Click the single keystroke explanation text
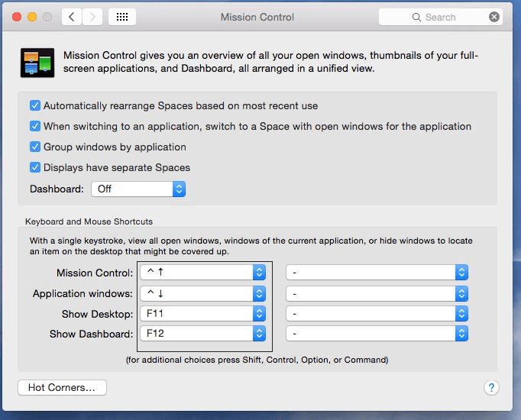The width and height of the screenshot is (521, 420). (x=251, y=246)
